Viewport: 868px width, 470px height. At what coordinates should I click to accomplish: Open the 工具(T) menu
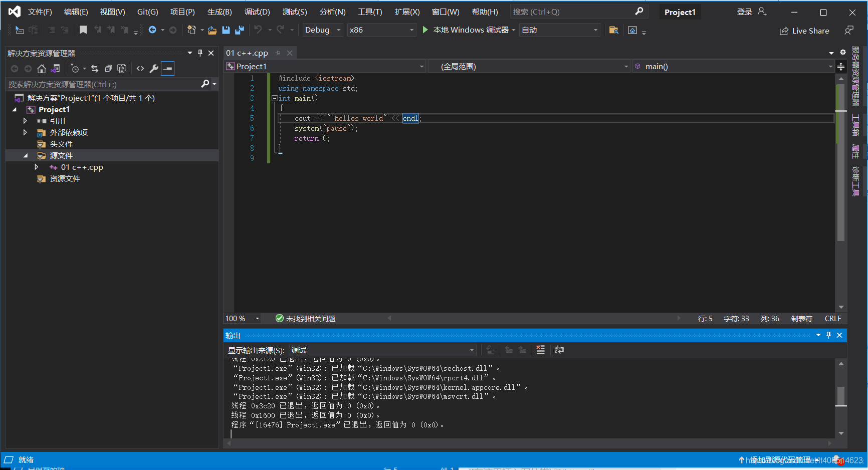tap(370, 12)
